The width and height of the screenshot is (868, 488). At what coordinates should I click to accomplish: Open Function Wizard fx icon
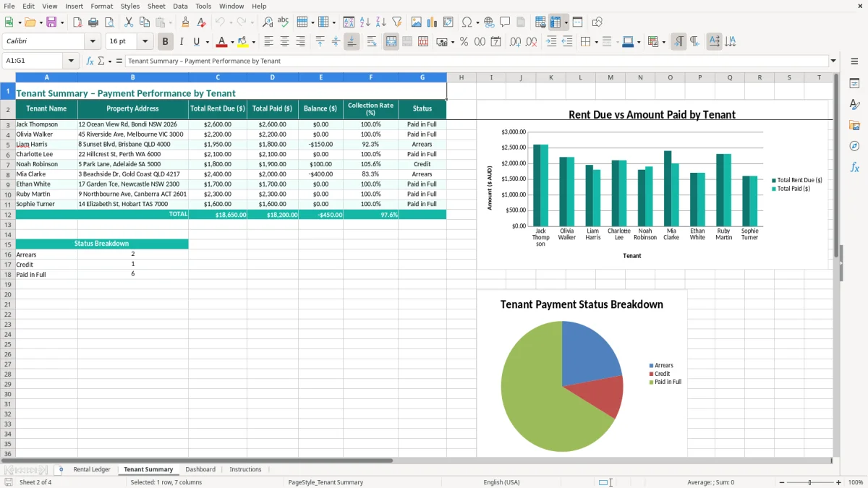(x=90, y=61)
